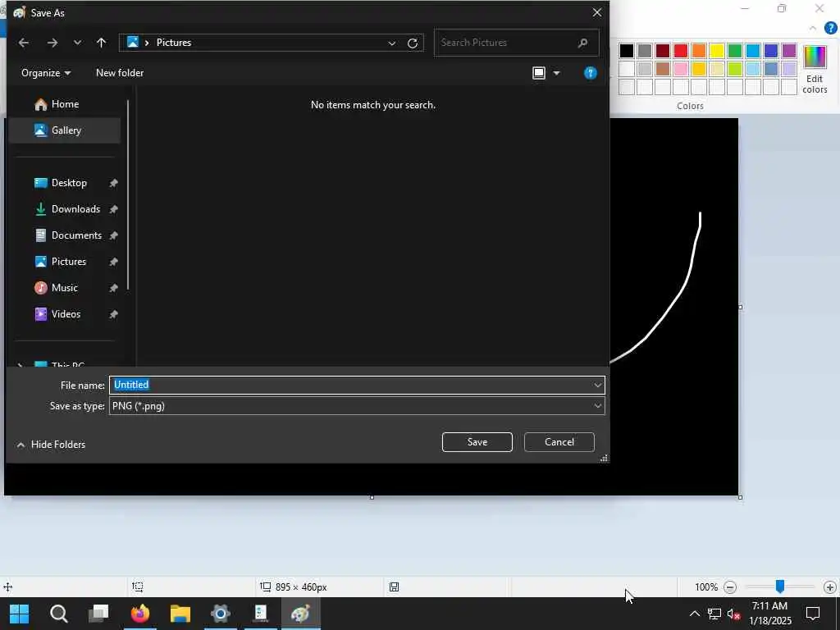Zoom in with the plus button
Image resolution: width=840 pixels, height=630 pixels.
click(x=830, y=587)
